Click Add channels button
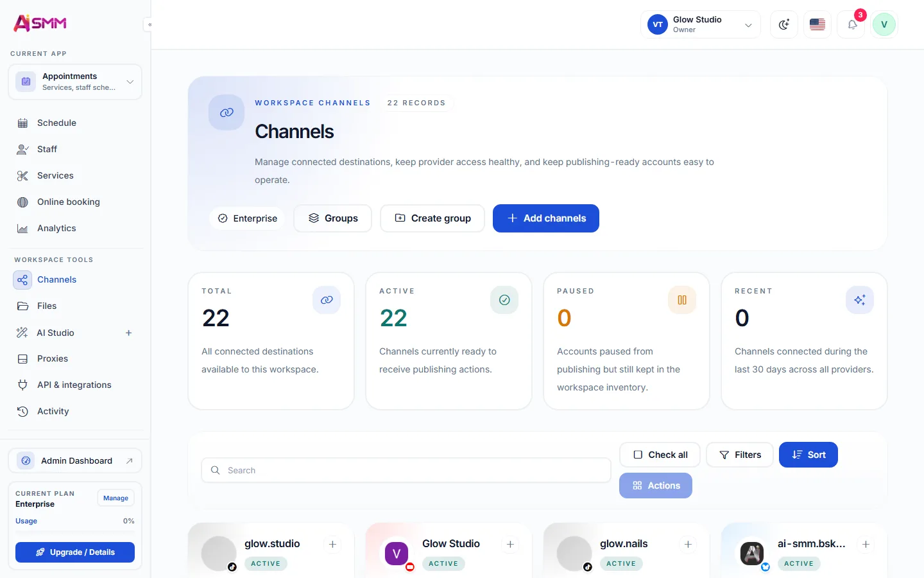This screenshot has height=578, width=924. (546, 218)
